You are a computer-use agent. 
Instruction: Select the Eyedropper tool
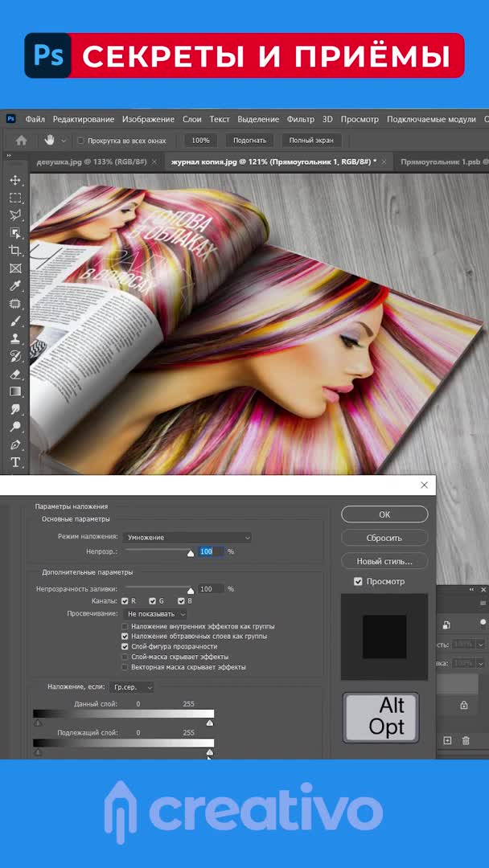click(x=15, y=286)
